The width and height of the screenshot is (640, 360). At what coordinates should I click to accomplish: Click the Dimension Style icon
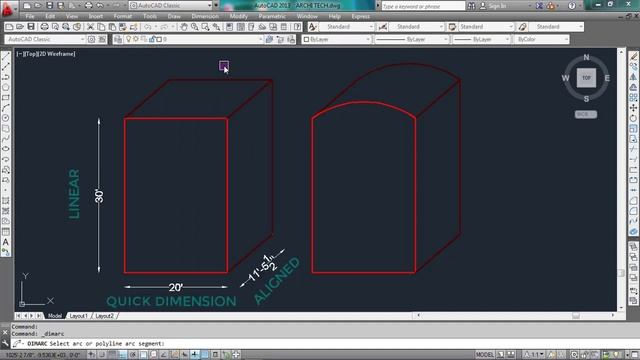(x=382, y=27)
